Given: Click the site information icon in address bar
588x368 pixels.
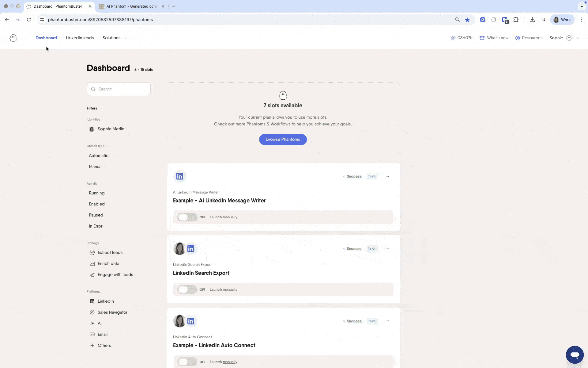Looking at the screenshot, I should point(42,20).
